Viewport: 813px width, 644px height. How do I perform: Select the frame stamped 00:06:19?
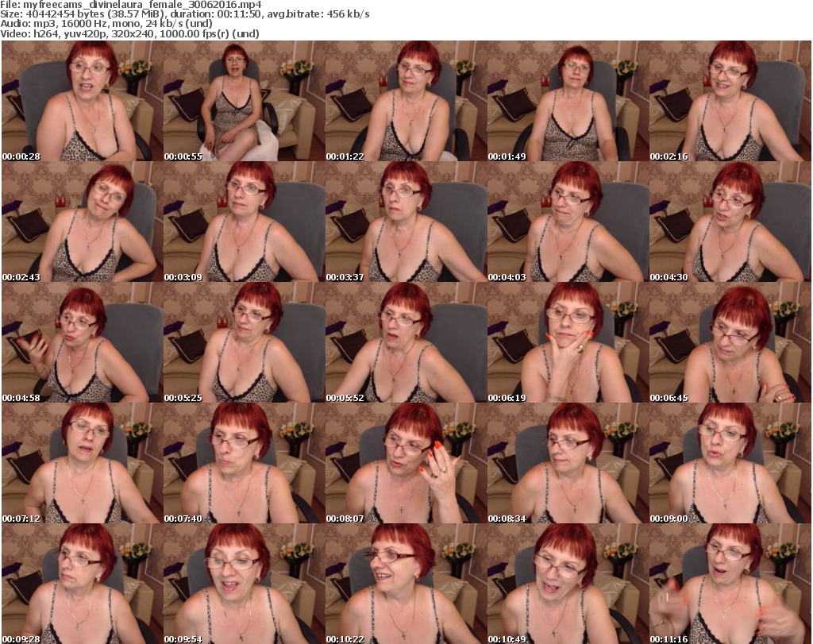pos(568,343)
